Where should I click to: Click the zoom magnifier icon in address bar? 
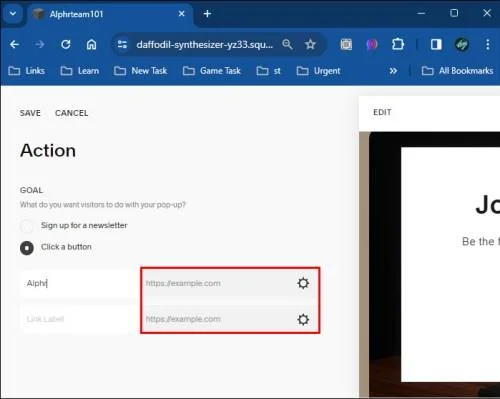[x=287, y=44]
